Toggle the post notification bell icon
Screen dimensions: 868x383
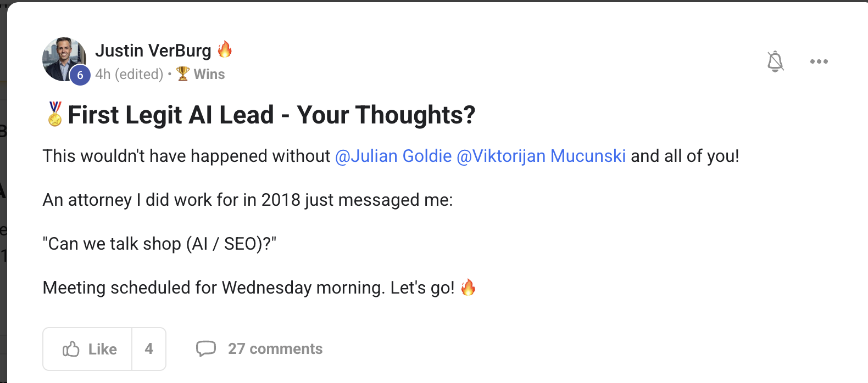pos(775,61)
